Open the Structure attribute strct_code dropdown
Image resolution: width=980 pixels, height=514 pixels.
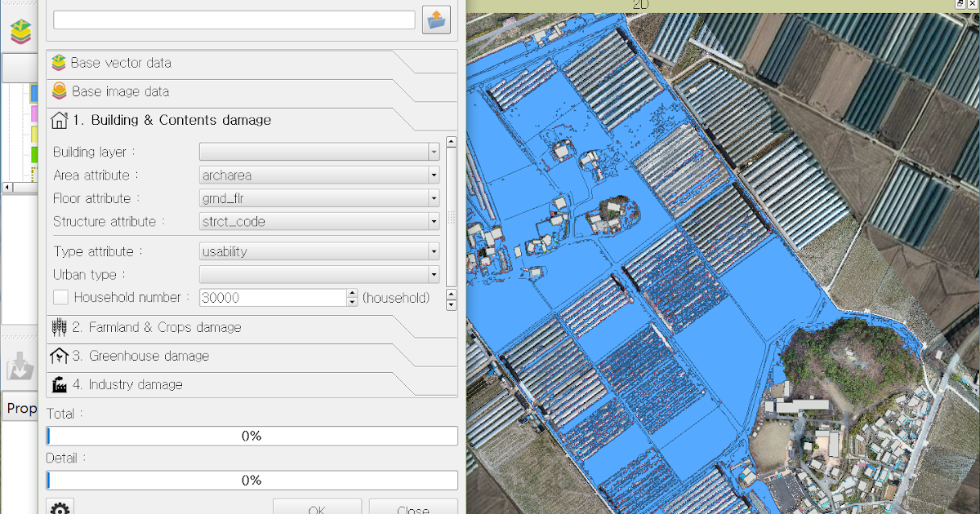(x=433, y=221)
